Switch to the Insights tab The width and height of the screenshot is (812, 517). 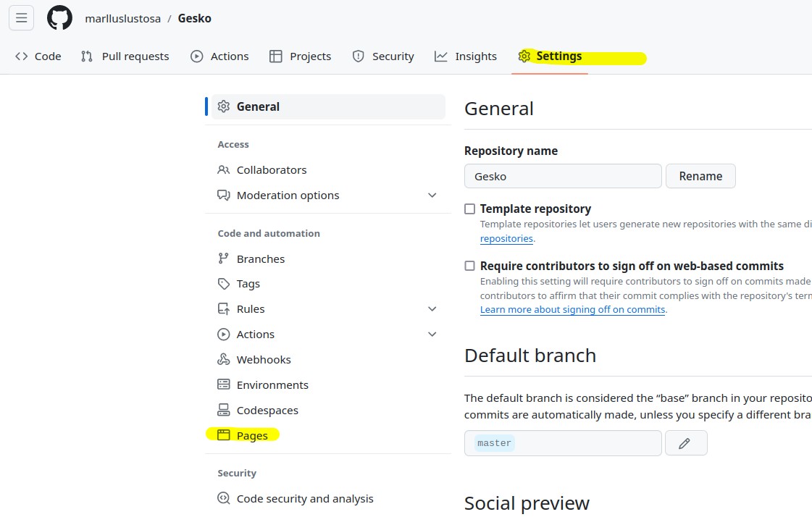pos(466,56)
